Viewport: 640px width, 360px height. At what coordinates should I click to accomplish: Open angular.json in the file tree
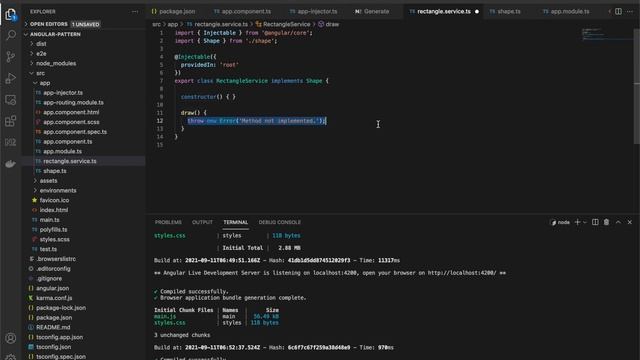click(x=53, y=288)
